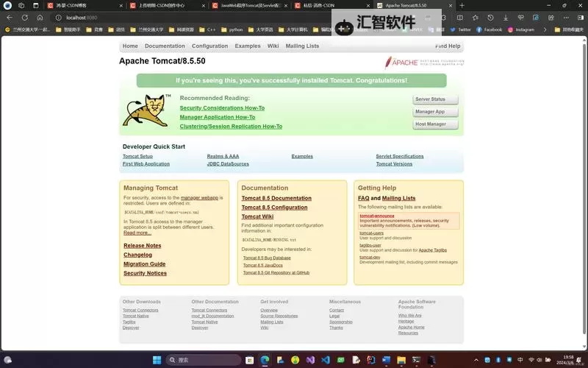Viewport: 588px width, 368px height.
Task: Open the Security Notices link
Action: [145, 273]
